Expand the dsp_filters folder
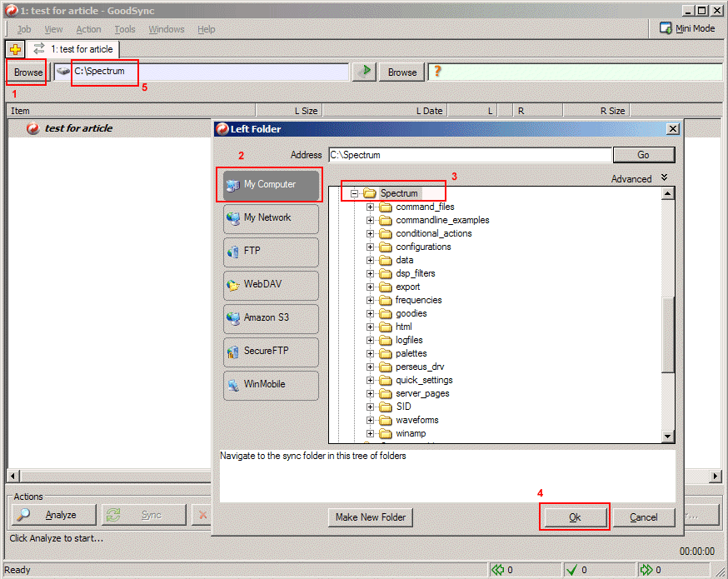The height and width of the screenshot is (579, 728). (370, 273)
